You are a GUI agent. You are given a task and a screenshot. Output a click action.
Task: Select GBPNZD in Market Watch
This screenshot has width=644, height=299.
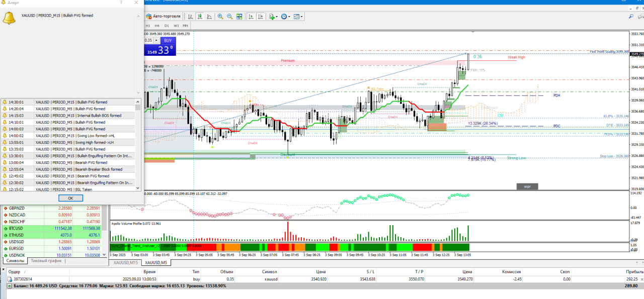click(x=53, y=208)
